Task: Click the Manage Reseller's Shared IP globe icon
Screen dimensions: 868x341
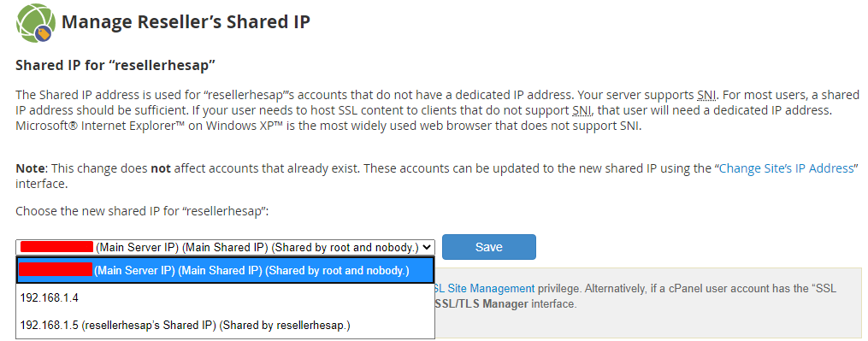Action: pyautogui.click(x=35, y=22)
